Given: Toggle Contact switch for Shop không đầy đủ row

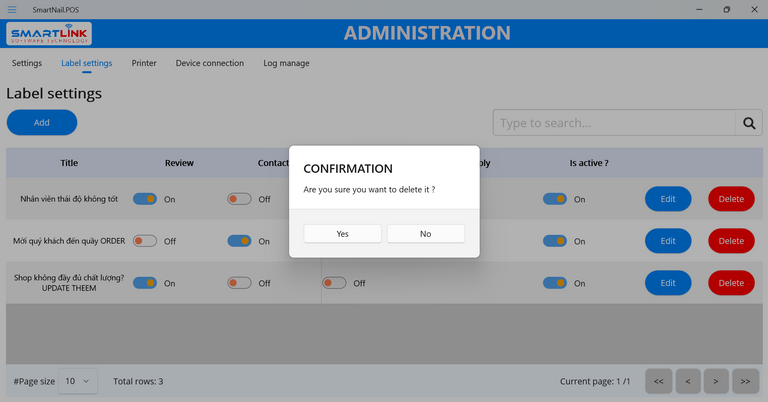Looking at the screenshot, I should pyautogui.click(x=239, y=283).
